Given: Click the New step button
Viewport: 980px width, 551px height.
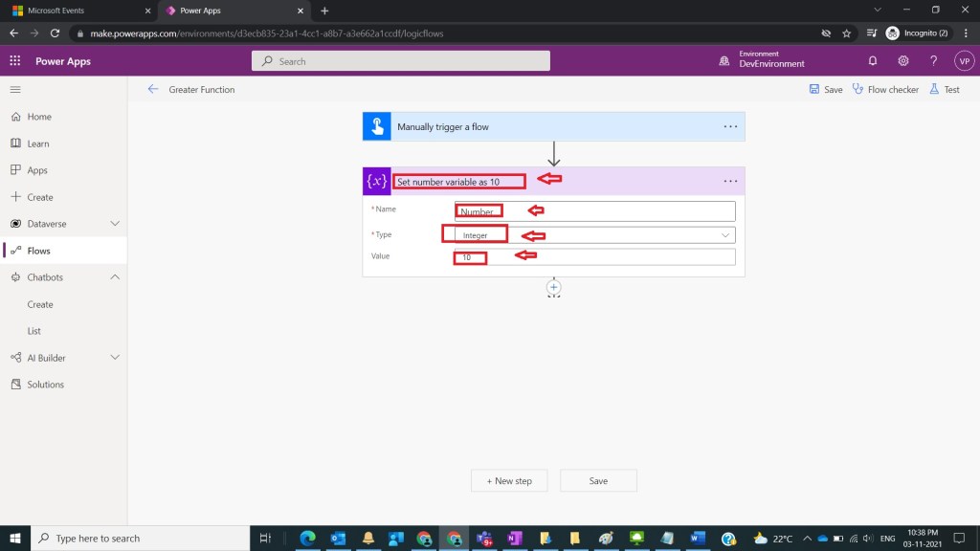Looking at the screenshot, I should (508, 480).
